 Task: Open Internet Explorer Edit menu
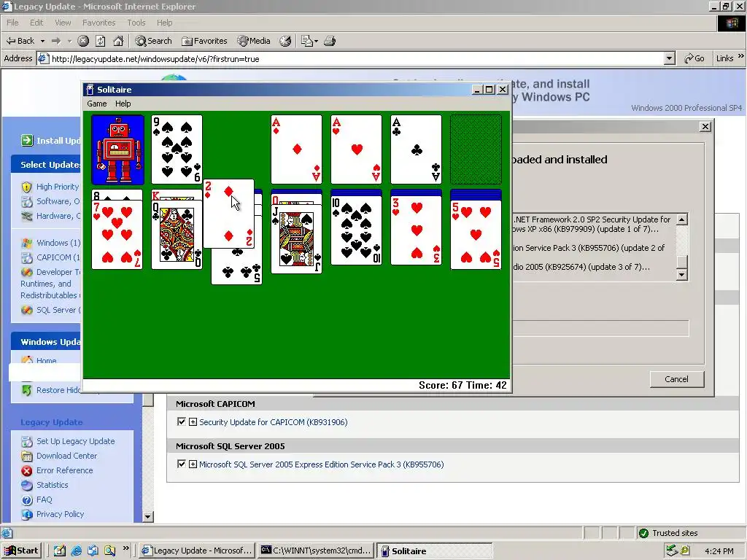coord(36,23)
